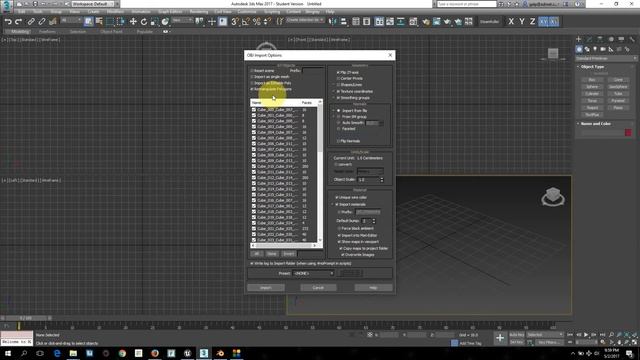
Task: Click the Help button in import dialog
Action: (x=373, y=288)
